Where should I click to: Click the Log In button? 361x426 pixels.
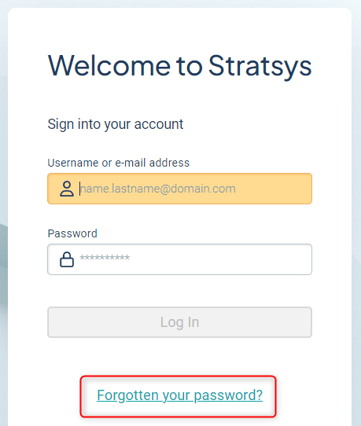click(180, 322)
